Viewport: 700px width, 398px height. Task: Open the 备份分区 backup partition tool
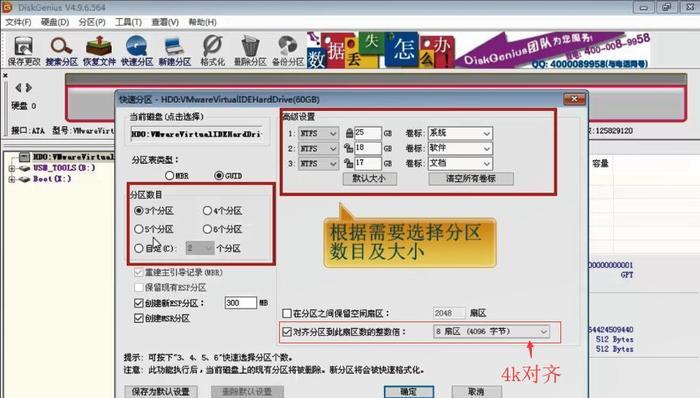pyautogui.click(x=288, y=51)
